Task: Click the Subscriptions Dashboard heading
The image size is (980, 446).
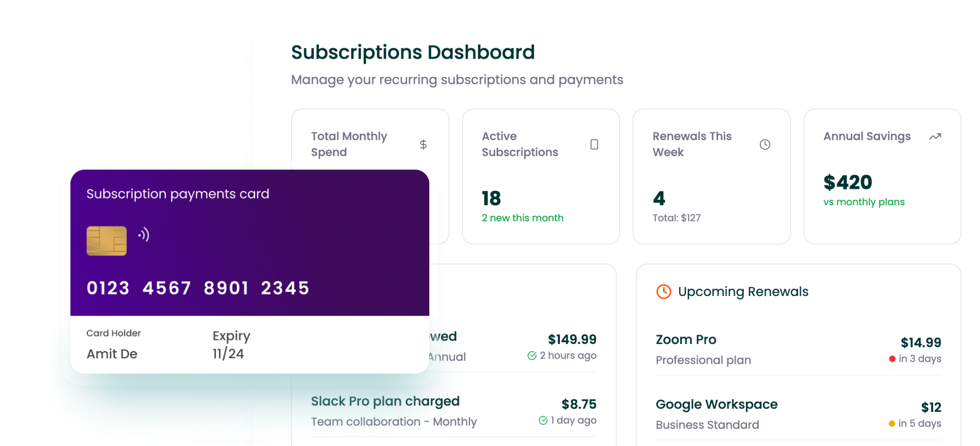Action: 413,52
